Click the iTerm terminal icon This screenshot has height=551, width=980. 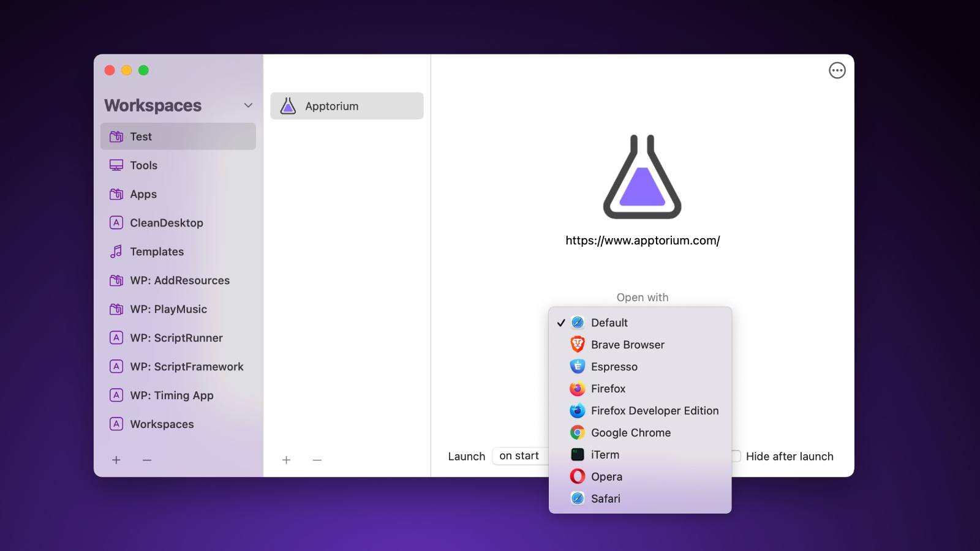578,454
